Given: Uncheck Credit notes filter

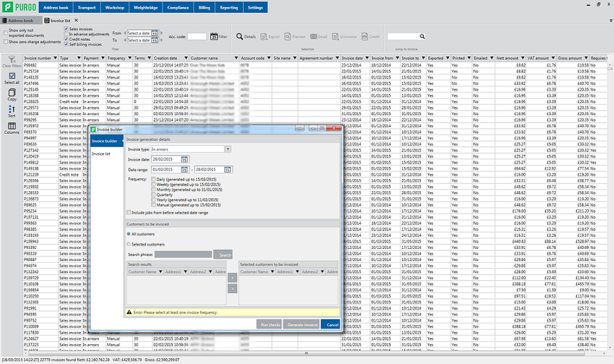Looking at the screenshot, I should click(x=66, y=39).
